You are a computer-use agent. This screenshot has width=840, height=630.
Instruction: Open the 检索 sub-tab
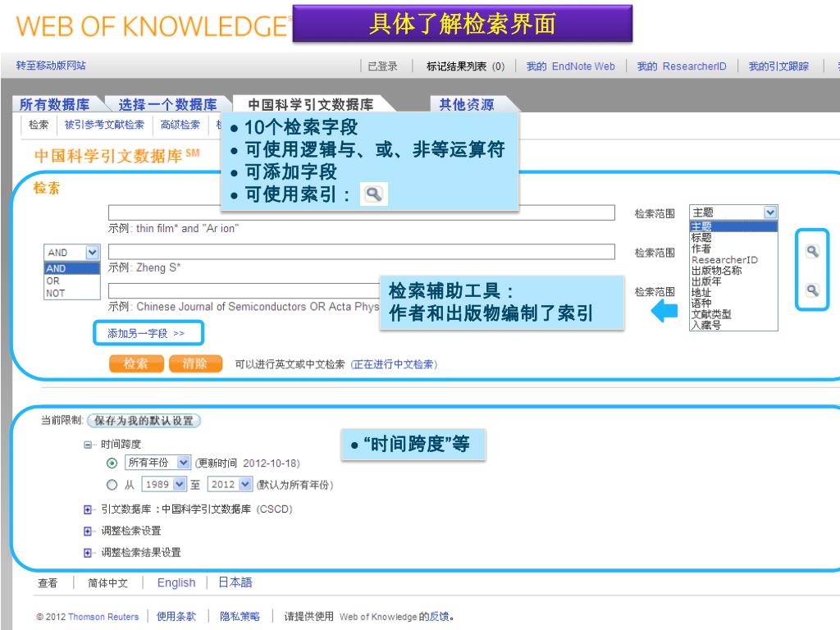pyautogui.click(x=39, y=125)
